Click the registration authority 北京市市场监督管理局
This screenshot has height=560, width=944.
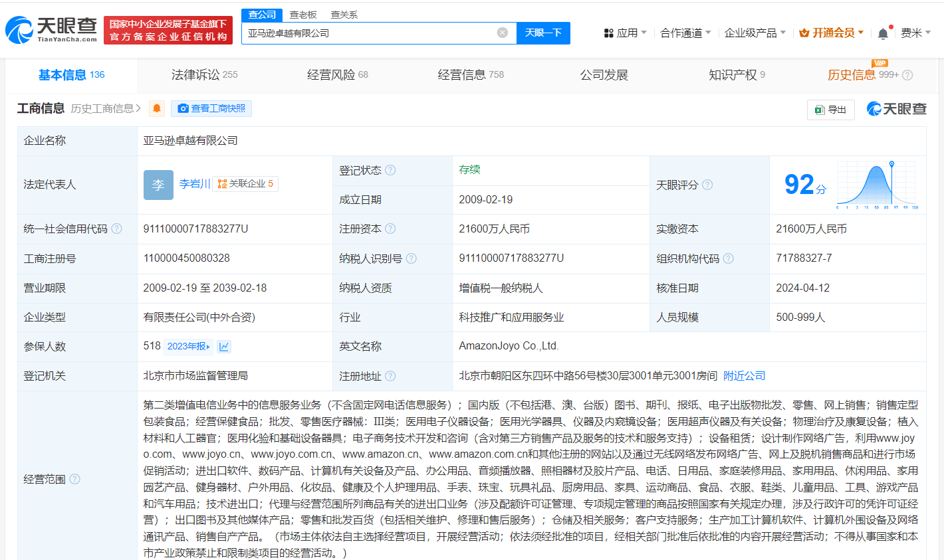195,376
